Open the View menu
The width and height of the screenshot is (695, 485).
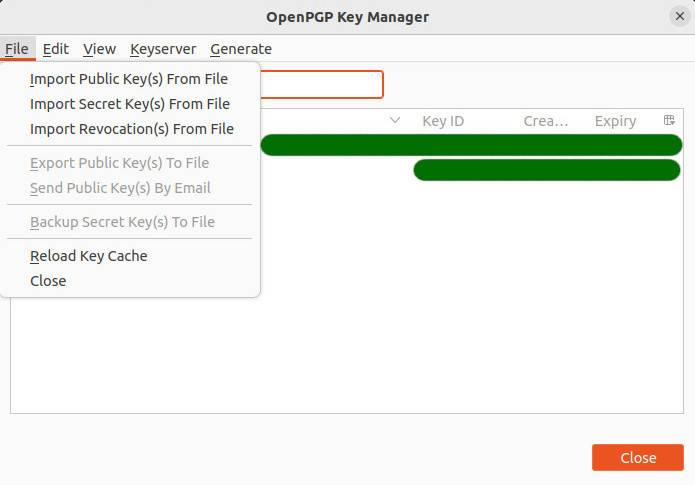click(x=99, y=49)
